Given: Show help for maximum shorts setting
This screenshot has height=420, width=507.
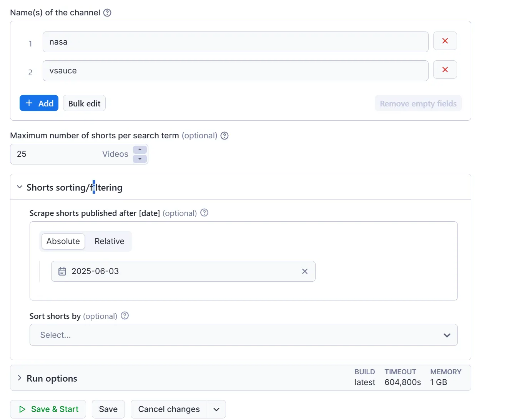Looking at the screenshot, I should 224,136.
